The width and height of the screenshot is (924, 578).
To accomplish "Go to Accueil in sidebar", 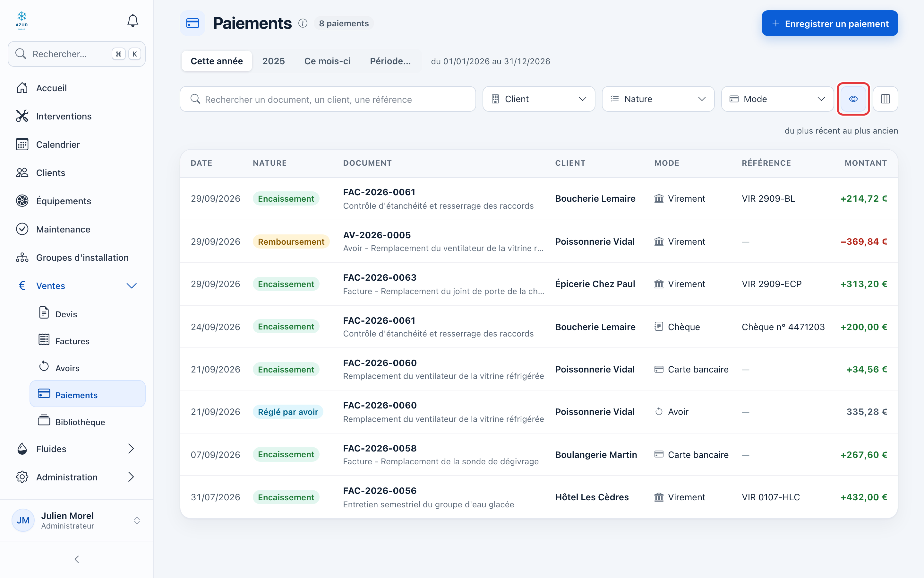I will pos(76,88).
